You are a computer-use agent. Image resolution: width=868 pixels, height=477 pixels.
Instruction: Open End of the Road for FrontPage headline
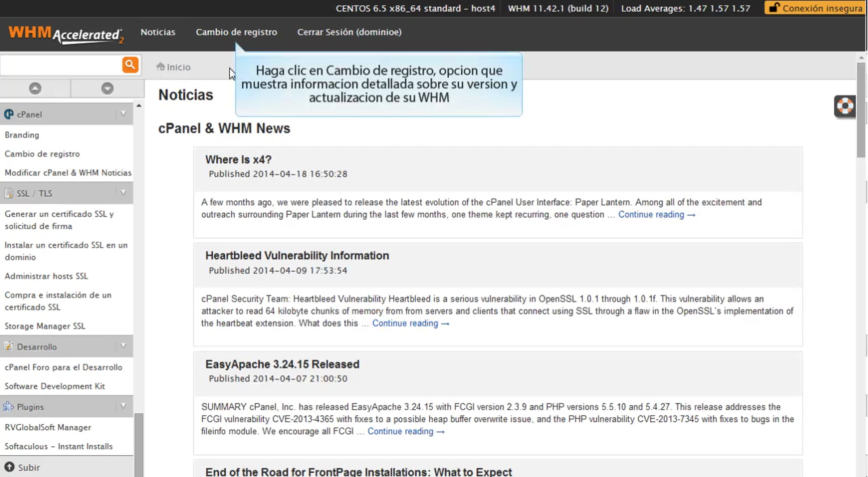click(x=359, y=472)
